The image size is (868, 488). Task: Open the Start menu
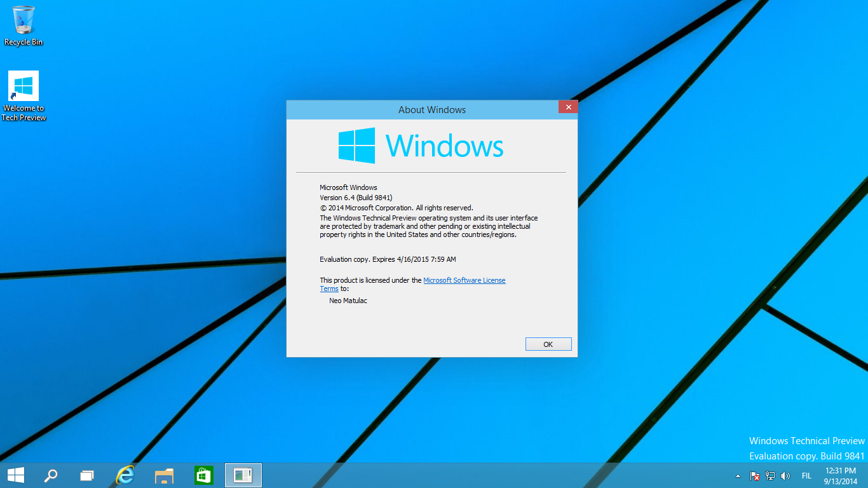tap(15, 475)
